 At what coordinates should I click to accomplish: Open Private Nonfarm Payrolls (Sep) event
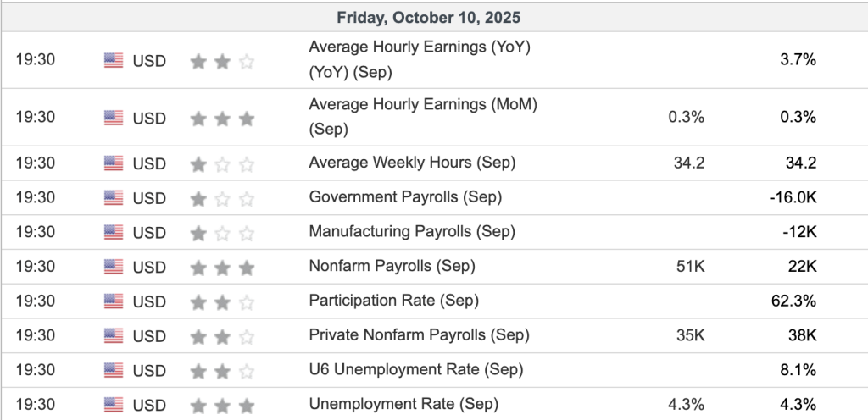[419, 335]
